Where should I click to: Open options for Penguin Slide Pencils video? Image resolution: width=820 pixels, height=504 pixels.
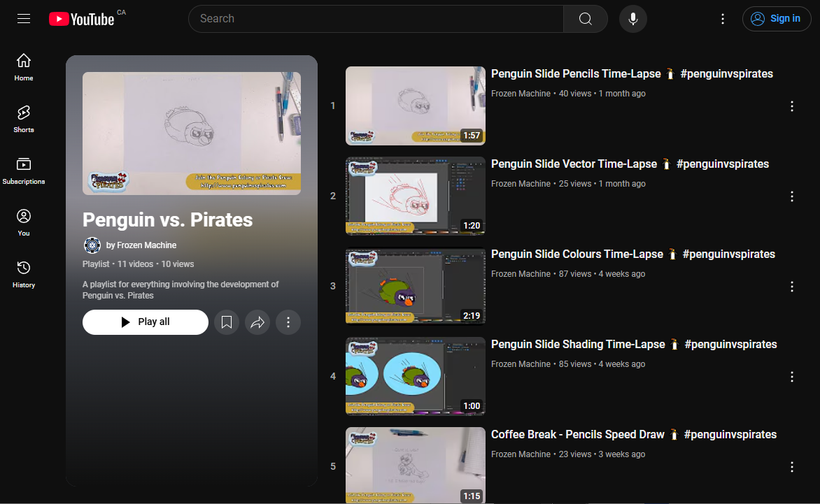tap(792, 106)
